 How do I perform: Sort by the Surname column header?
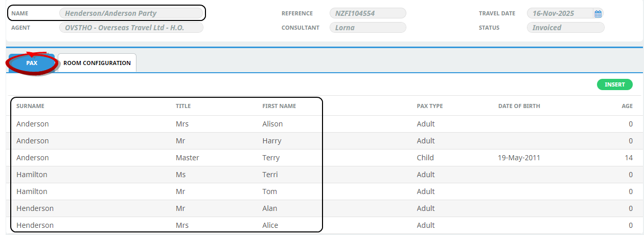tap(30, 106)
